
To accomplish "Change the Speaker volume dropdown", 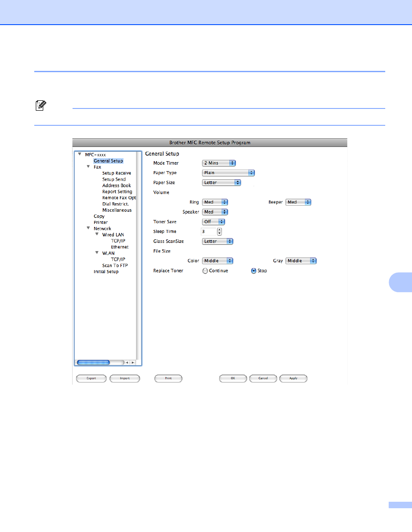I will 215,212.
